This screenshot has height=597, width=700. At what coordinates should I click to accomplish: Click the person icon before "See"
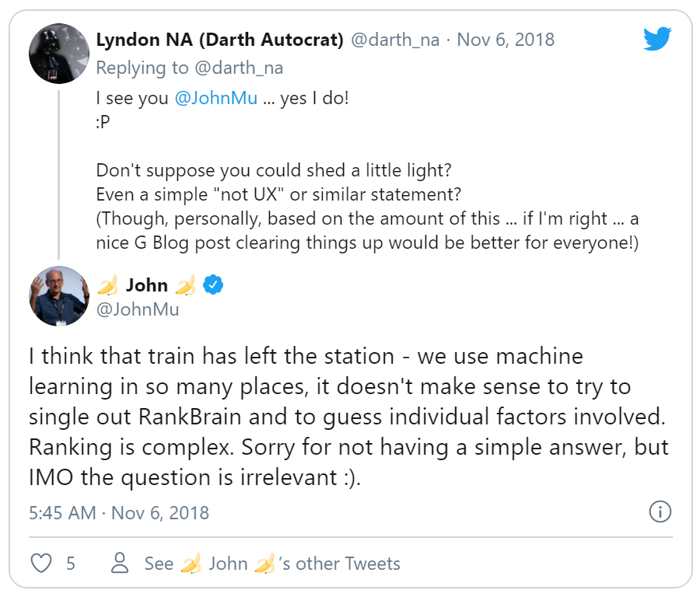pos(120,563)
